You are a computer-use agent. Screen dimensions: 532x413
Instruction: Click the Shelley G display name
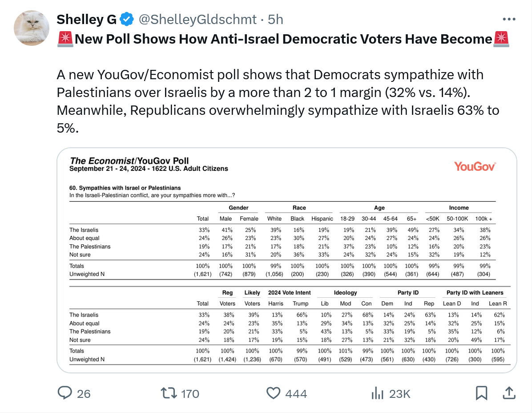pyautogui.click(x=87, y=20)
